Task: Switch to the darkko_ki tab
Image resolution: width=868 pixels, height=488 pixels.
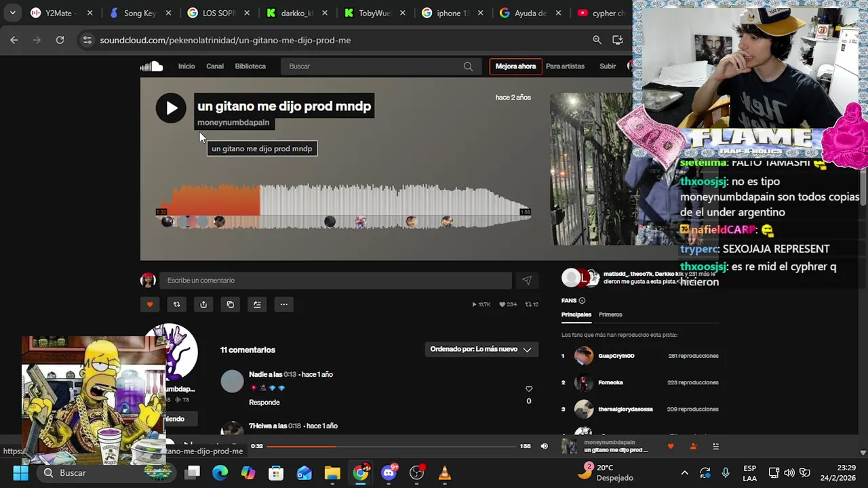Action: [297, 13]
